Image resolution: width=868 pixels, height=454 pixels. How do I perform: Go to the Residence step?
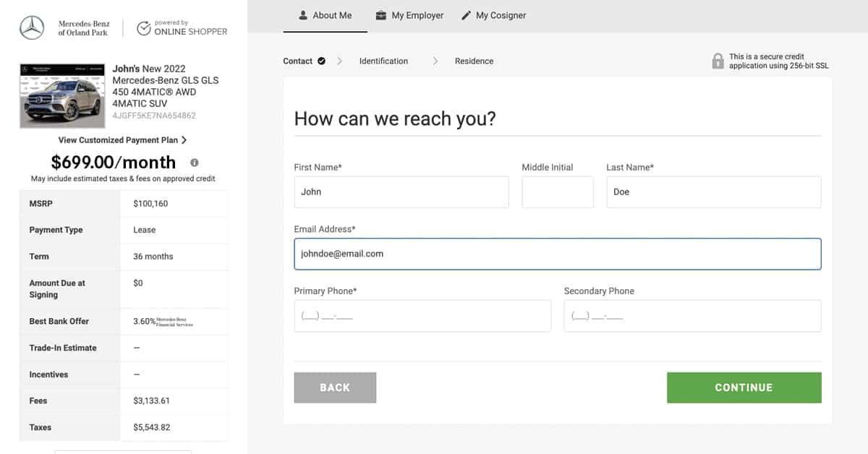[x=474, y=61]
